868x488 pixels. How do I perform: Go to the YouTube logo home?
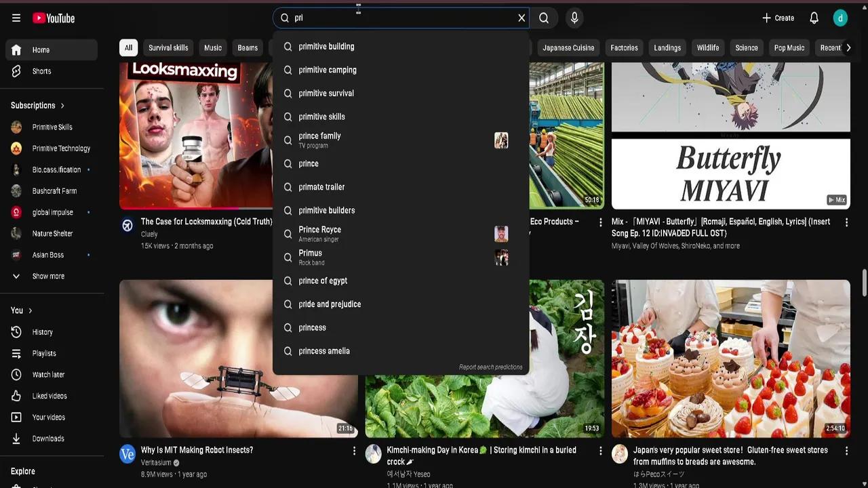(x=54, y=18)
